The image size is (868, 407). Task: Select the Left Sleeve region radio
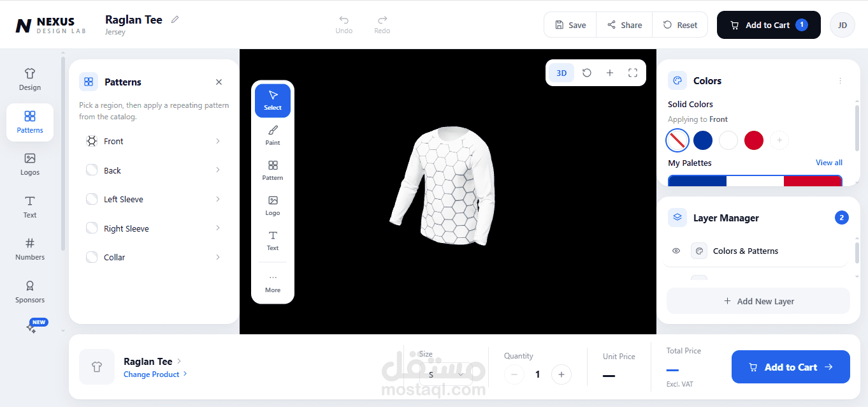point(92,199)
